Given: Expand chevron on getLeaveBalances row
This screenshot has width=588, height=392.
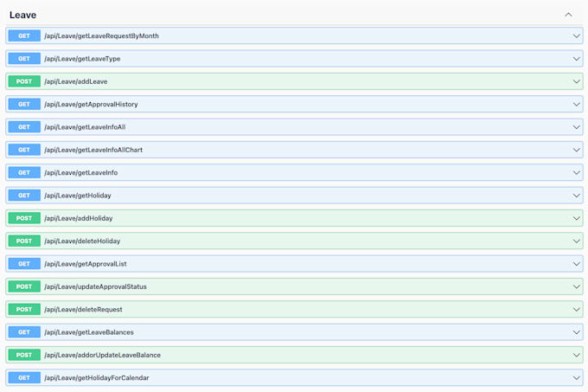Looking at the screenshot, I should (x=577, y=332).
